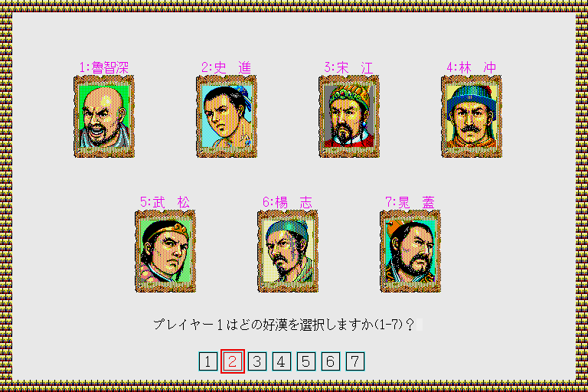
Task: Select number button 7
Action: (x=355, y=361)
